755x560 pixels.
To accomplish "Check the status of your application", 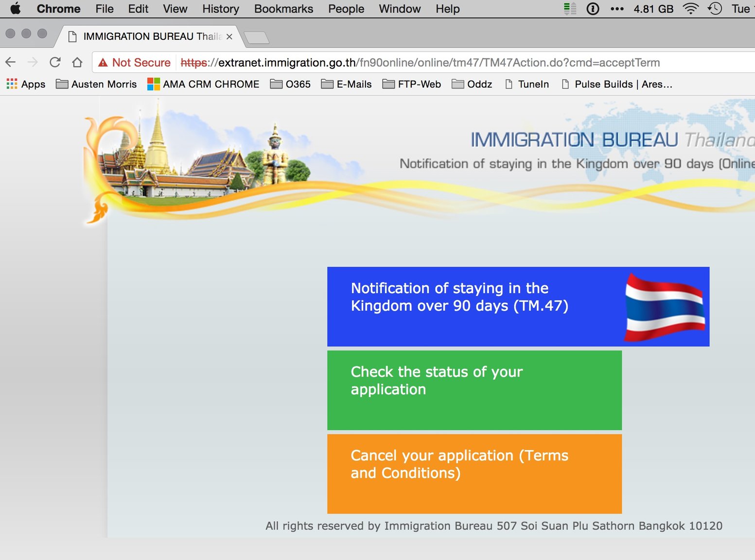I will click(x=474, y=390).
